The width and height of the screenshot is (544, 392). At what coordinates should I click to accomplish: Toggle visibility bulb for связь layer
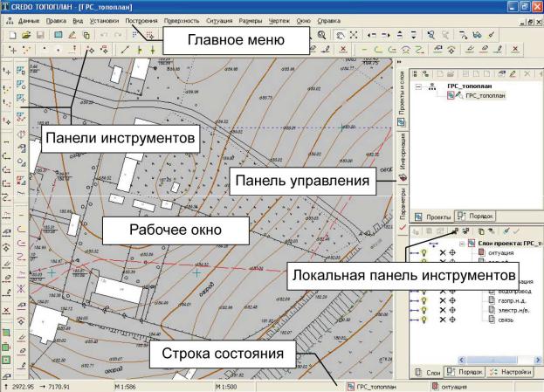pyautogui.click(x=424, y=320)
